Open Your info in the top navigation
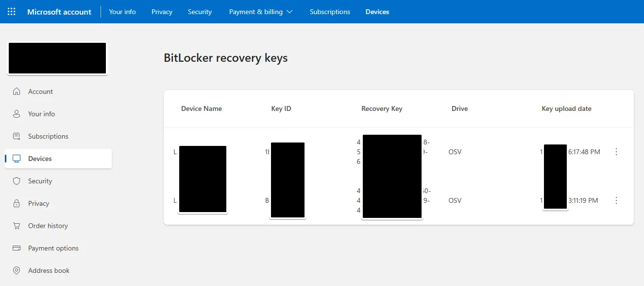This screenshot has height=286, width=644. 122,12
